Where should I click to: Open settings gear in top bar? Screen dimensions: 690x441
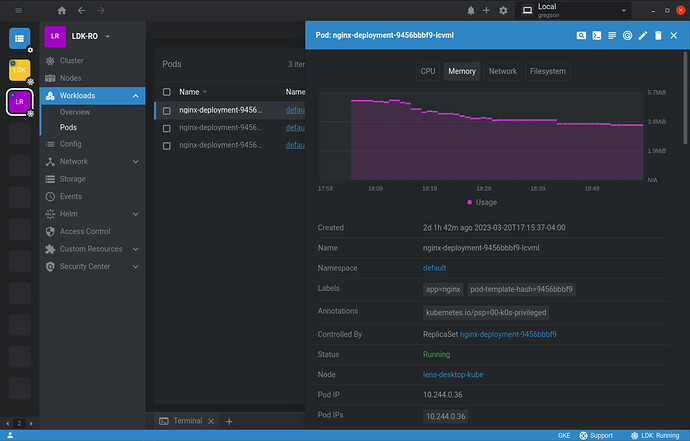click(503, 10)
